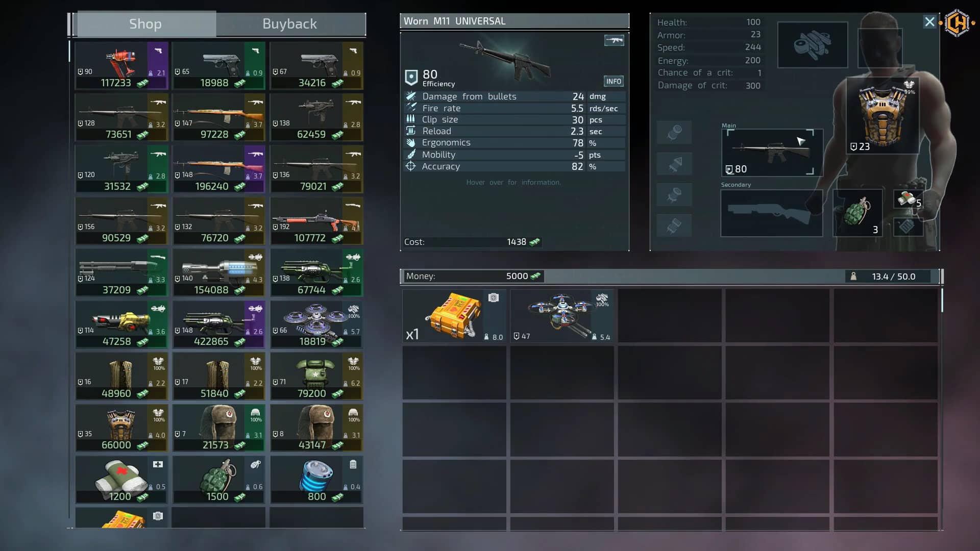Open the weapon INFO panel

pos(614,81)
